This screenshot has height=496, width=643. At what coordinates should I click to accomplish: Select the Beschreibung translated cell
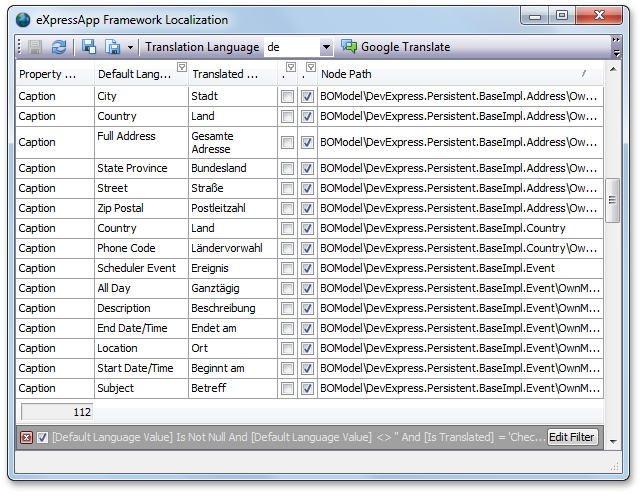(x=233, y=308)
